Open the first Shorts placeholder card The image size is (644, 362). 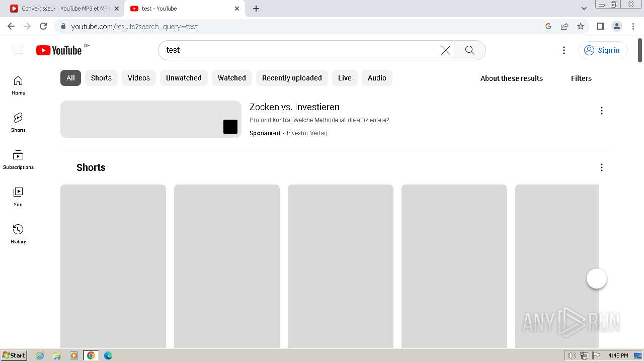click(113, 266)
